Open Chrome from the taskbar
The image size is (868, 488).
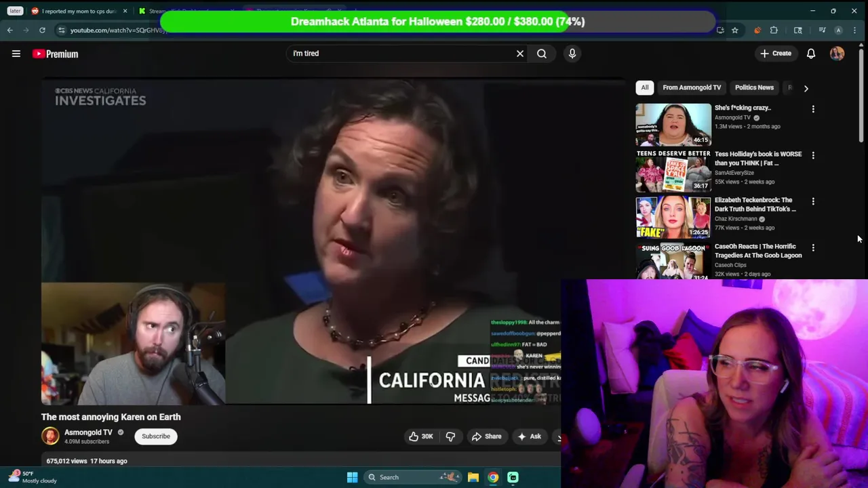[493, 477]
